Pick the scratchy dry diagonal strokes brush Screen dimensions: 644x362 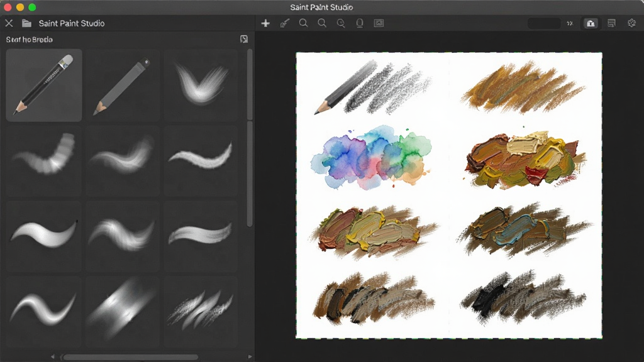coord(201,312)
